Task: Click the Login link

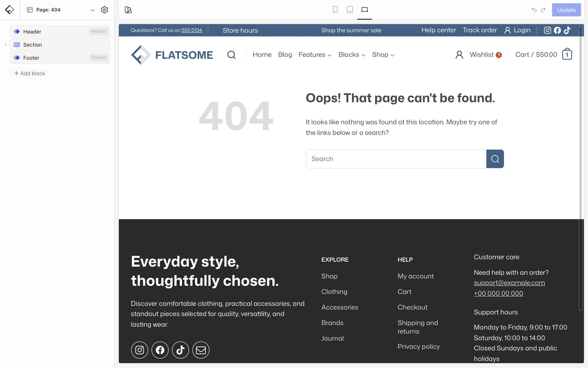Action: coord(517,30)
